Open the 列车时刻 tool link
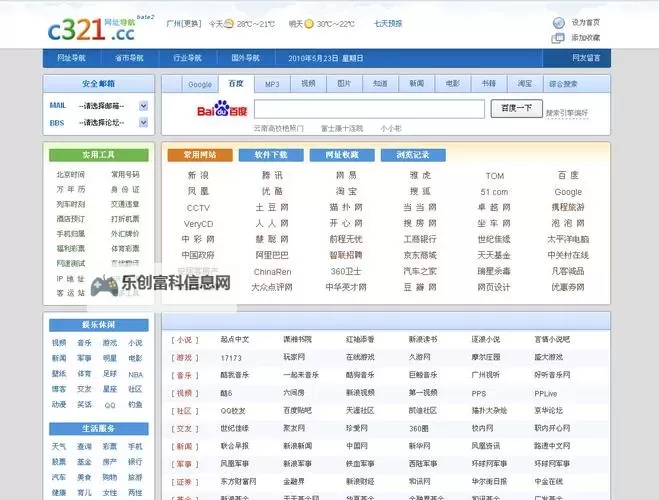Screen dimensions: 659x500 (71, 204)
